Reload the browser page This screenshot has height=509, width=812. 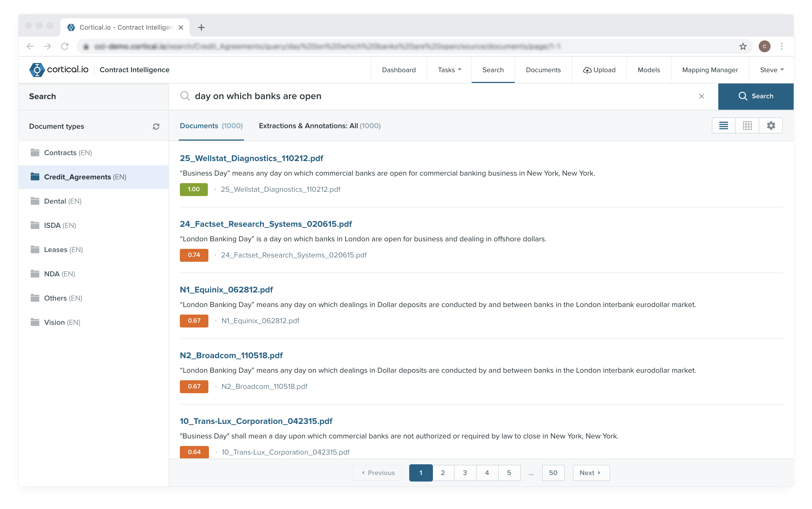pos(65,46)
